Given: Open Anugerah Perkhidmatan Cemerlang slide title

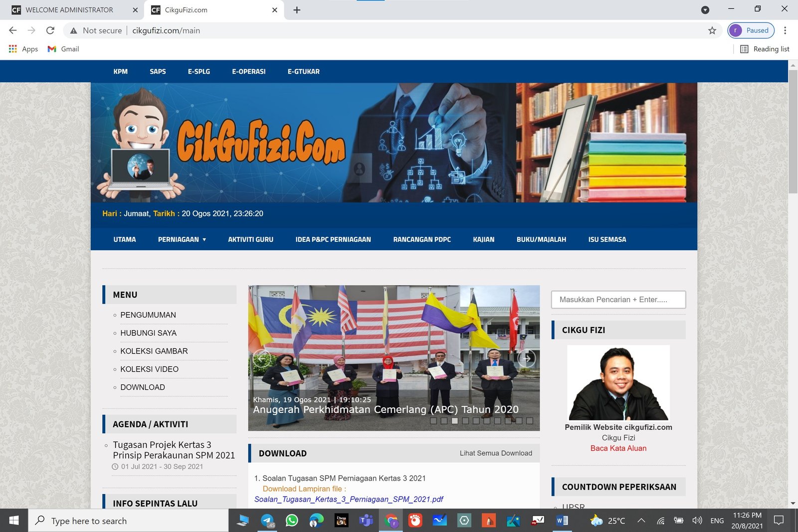Looking at the screenshot, I should [x=386, y=409].
